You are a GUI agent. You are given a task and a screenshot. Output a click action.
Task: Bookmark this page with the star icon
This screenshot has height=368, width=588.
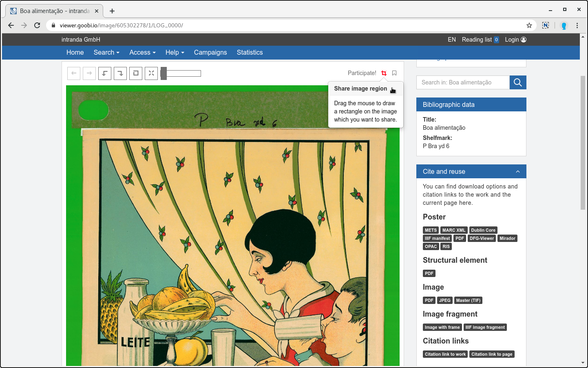529,25
